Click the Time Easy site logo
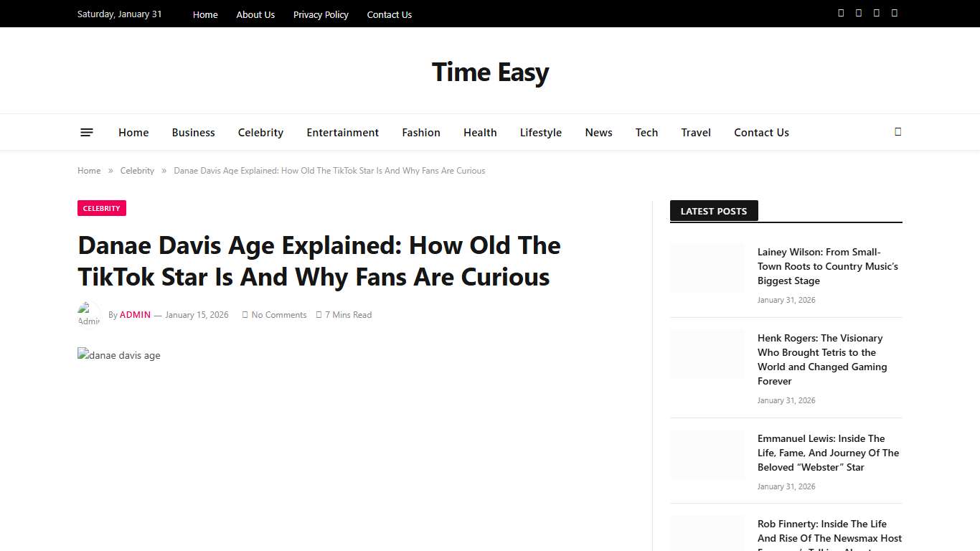980x551 pixels. [x=490, y=71]
